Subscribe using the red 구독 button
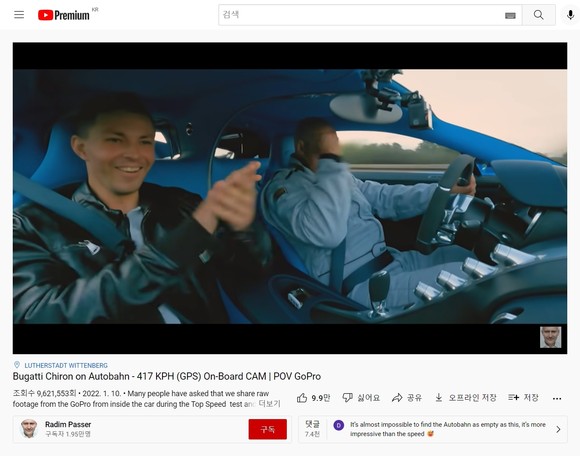This screenshot has width=580, height=456. (x=267, y=429)
